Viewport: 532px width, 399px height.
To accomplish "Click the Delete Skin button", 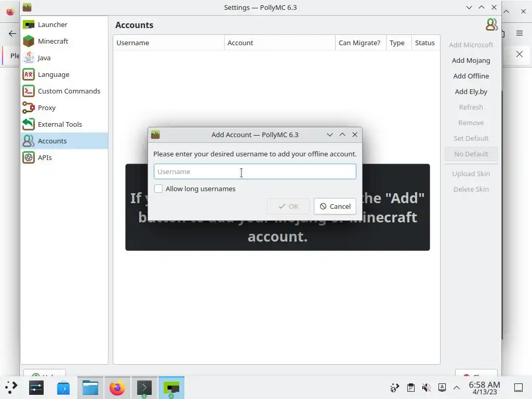I will coord(471,189).
